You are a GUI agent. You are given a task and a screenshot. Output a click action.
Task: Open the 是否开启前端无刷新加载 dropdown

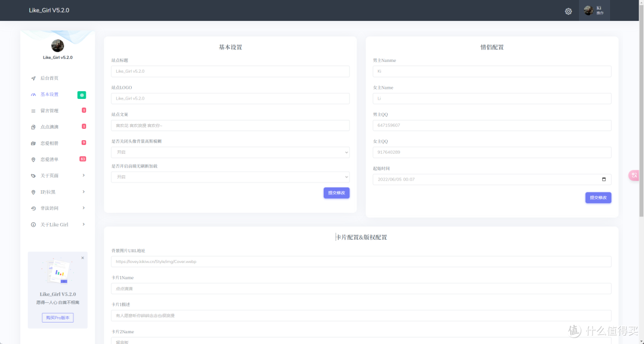pos(230,177)
